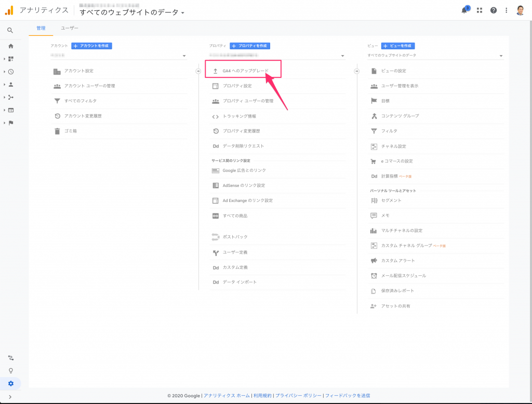This screenshot has height=404, width=532.
Task: Click the すべてのフィルタ funnel icon
Action: pyautogui.click(x=57, y=101)
